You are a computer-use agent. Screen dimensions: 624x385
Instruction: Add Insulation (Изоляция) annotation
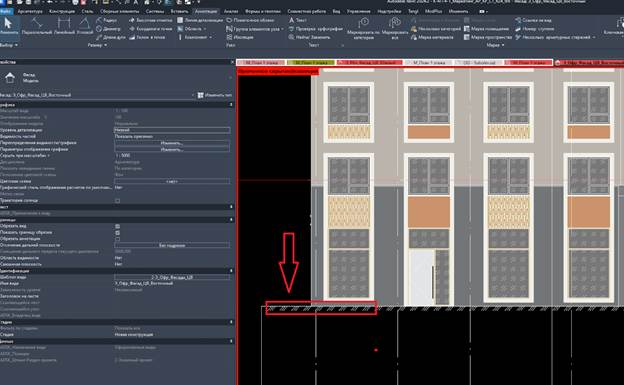240,37
